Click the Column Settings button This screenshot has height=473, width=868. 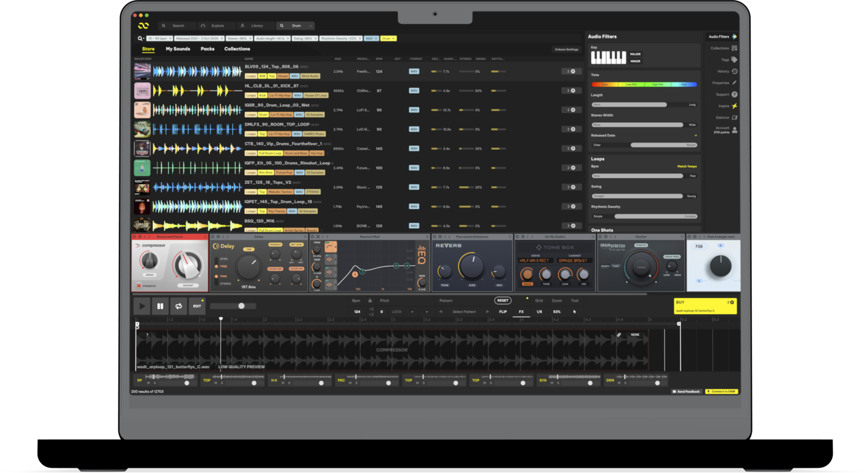(567, 49)
